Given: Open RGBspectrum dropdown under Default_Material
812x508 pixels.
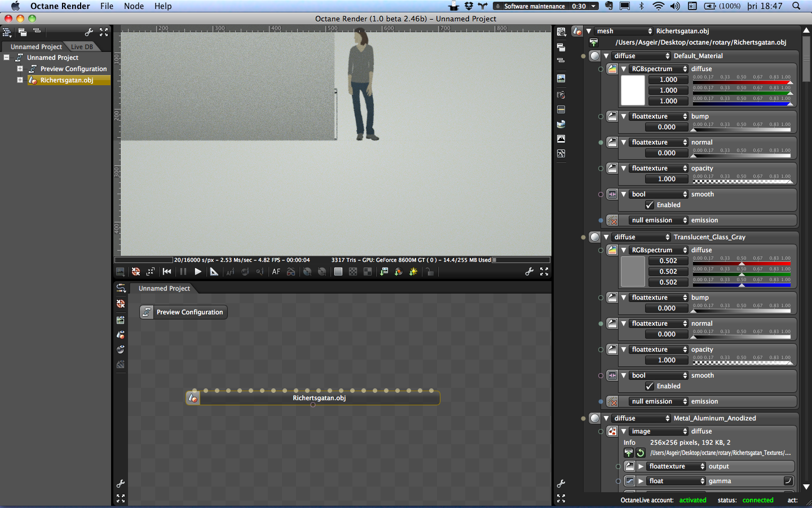Looking at the screenshot, I should click(658, 69).
